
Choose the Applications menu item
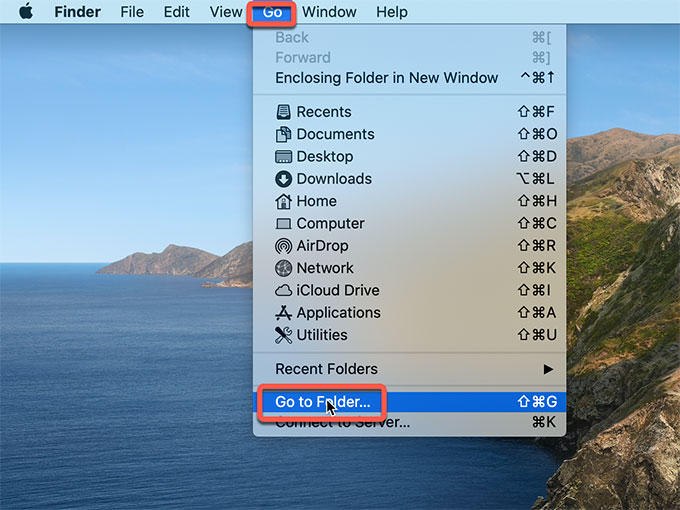click(409, 313)
